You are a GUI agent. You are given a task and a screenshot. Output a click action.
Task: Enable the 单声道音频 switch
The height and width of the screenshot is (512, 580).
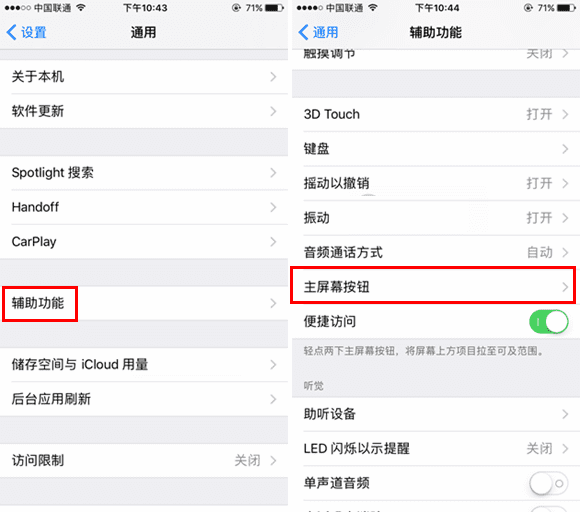(x=549, y=483)
